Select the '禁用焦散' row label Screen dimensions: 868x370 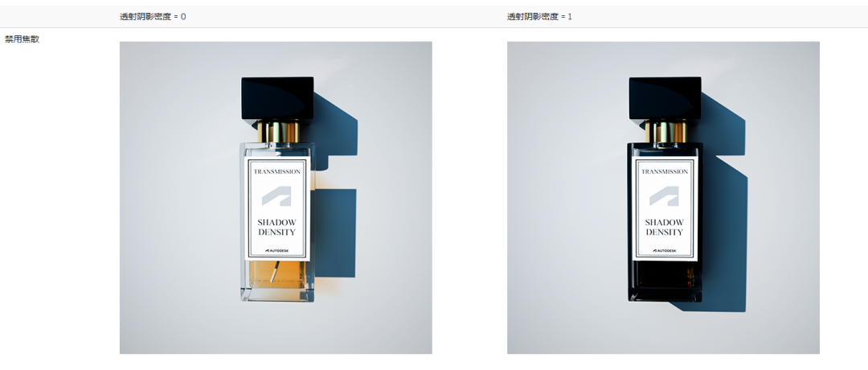tap(22, 39)
